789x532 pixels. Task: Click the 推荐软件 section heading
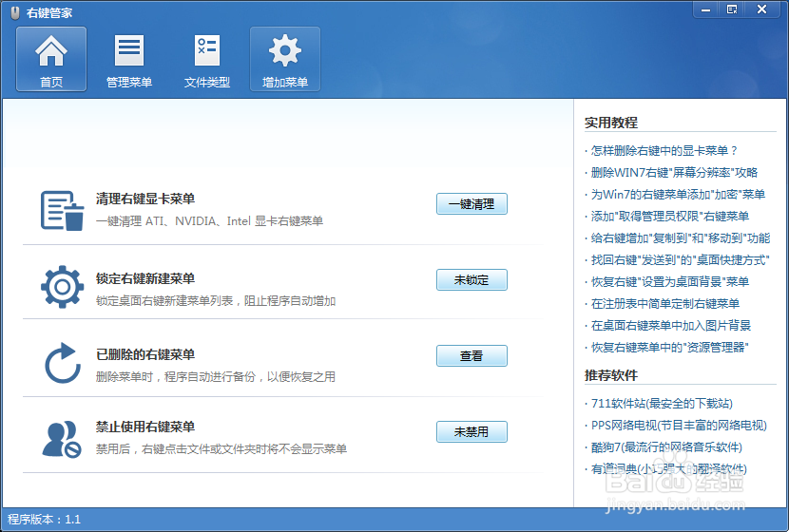[611, 375]
